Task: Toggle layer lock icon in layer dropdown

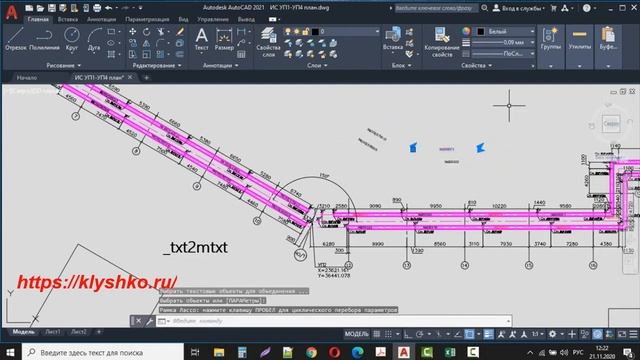Action: 306,31
